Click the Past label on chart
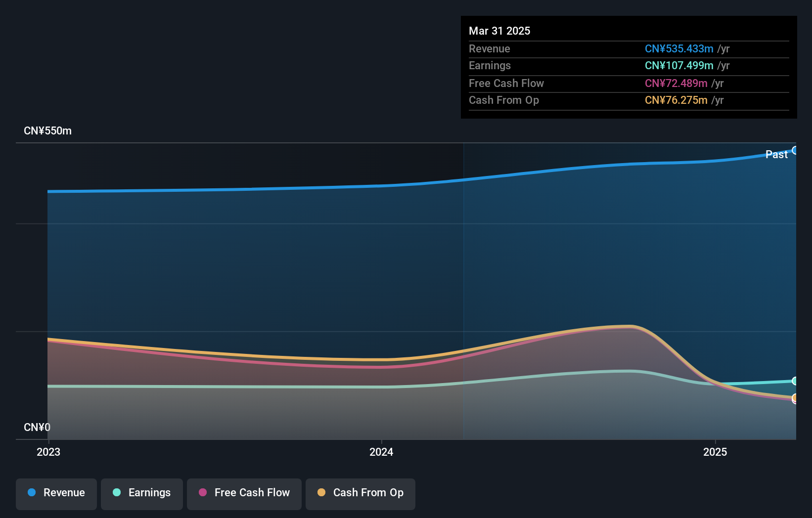This screenshot has width=812, height=518. [776, 154]
